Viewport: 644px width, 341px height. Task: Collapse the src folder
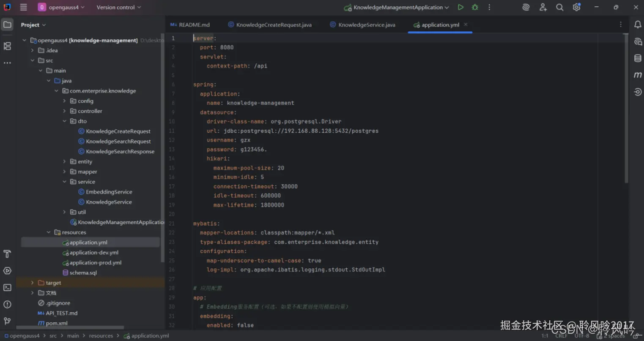(32, 60)
